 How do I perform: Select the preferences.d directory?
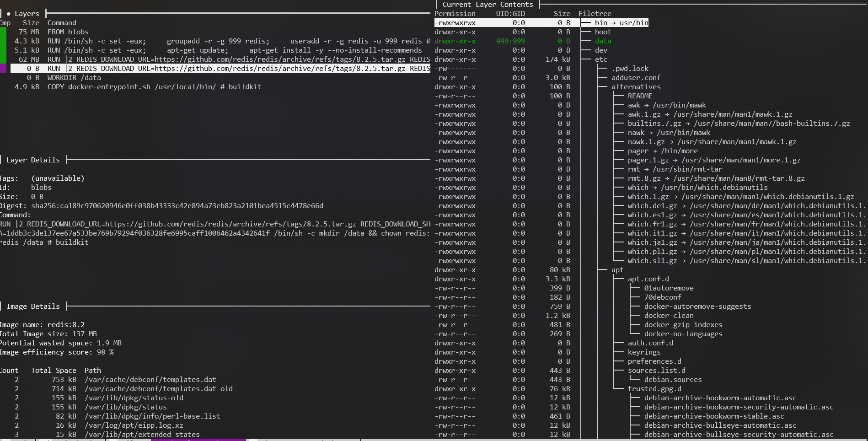[654, 361]
